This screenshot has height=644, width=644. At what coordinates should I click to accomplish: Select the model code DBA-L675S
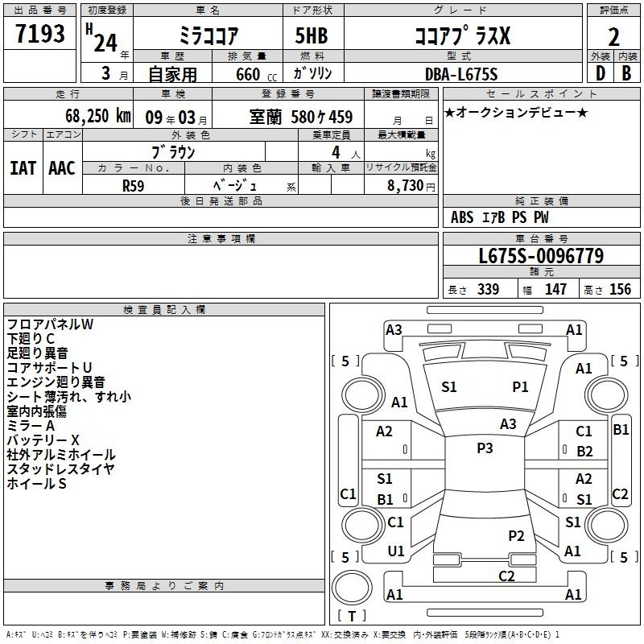pyautogui.click(x=461, y=73)
